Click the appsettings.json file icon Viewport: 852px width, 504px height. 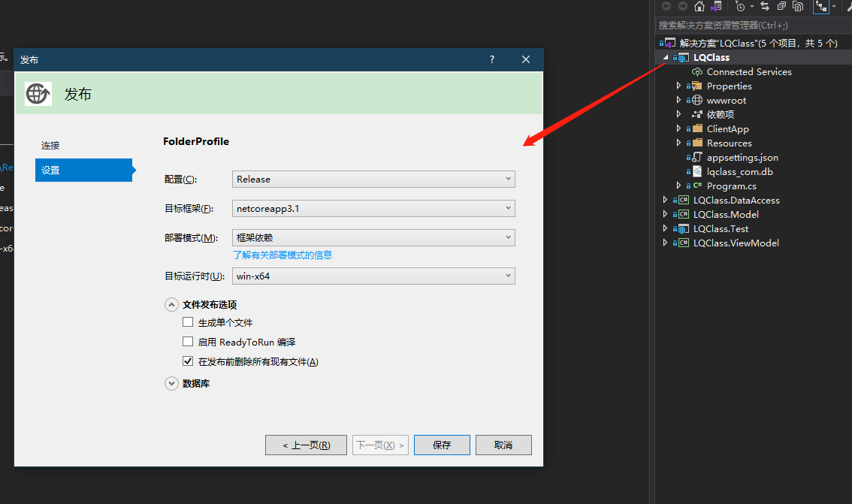pyautogui.click(x=697, y=157)
